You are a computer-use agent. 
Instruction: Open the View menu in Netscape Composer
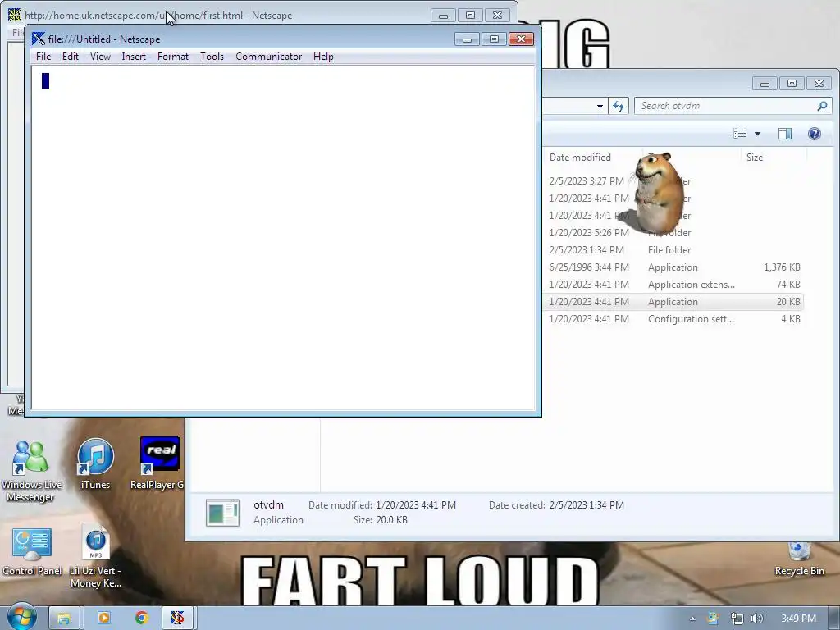pos(100,57)
